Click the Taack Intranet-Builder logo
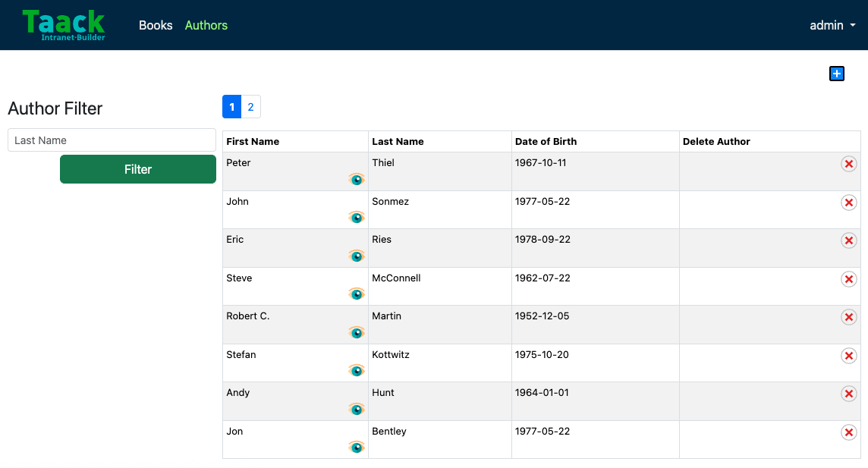 pos(64,25)
